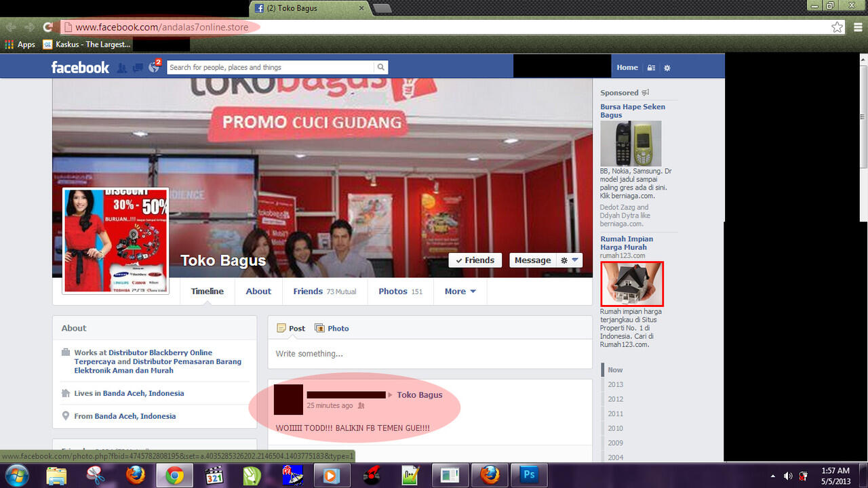This screenshot has width=868, height=488.
Task: Select Post tab in composer
Action: tap(291, 328)
